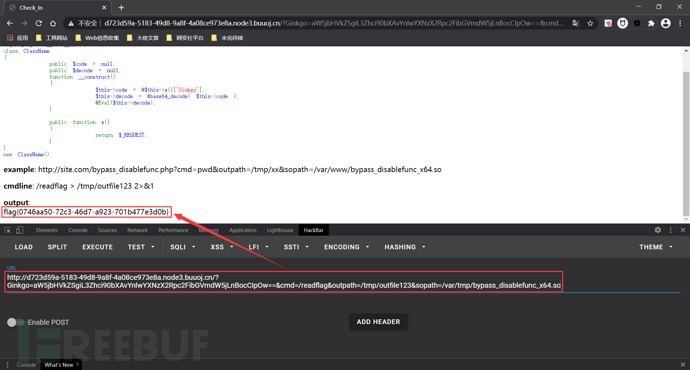Open a new browser tab
This screenshot has width=690, height=370.
121,7
